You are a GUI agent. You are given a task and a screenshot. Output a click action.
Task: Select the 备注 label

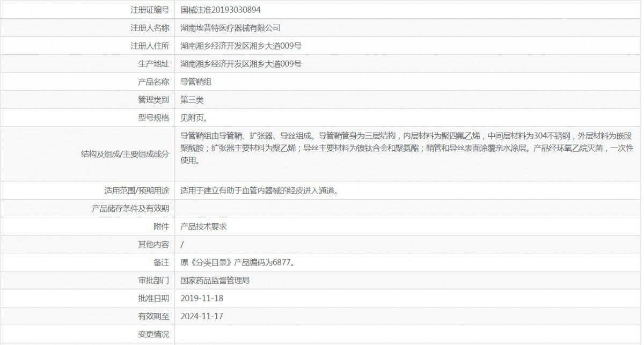(x=161, y=262)
